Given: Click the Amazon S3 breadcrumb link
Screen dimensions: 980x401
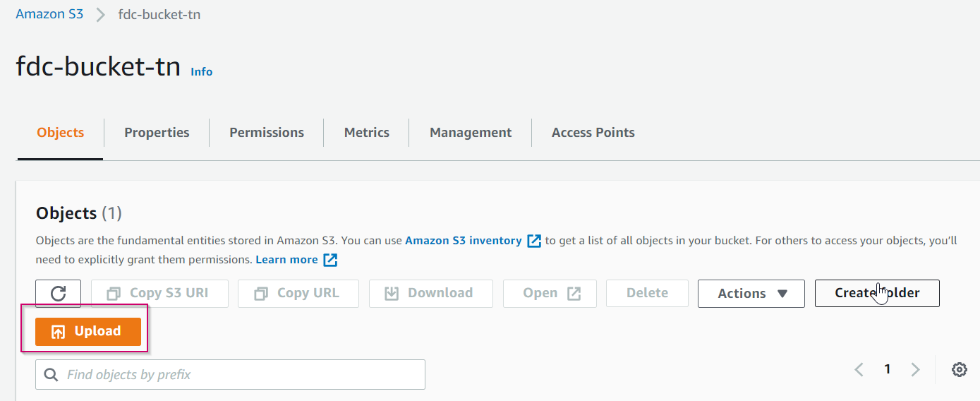Looking at the screenshot, I should point(49,14).
